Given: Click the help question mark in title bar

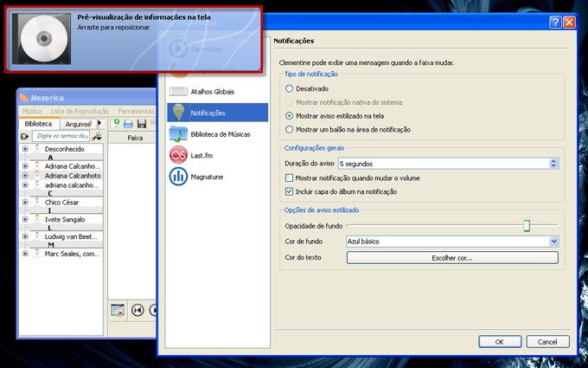Looking at the screenshot, I should tap(555, 23).
